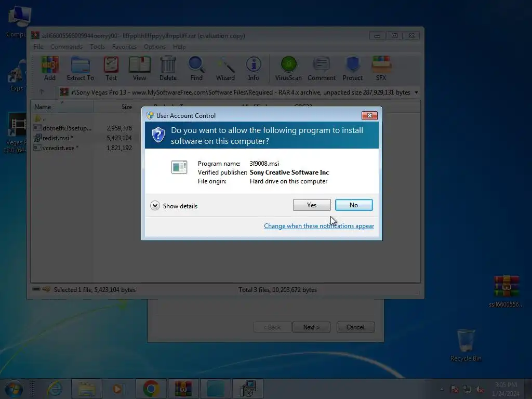The height and width of the screenshot is (399, 532).
Task: Switch to the installer setup taskbar icon
Action: (248, 389)
